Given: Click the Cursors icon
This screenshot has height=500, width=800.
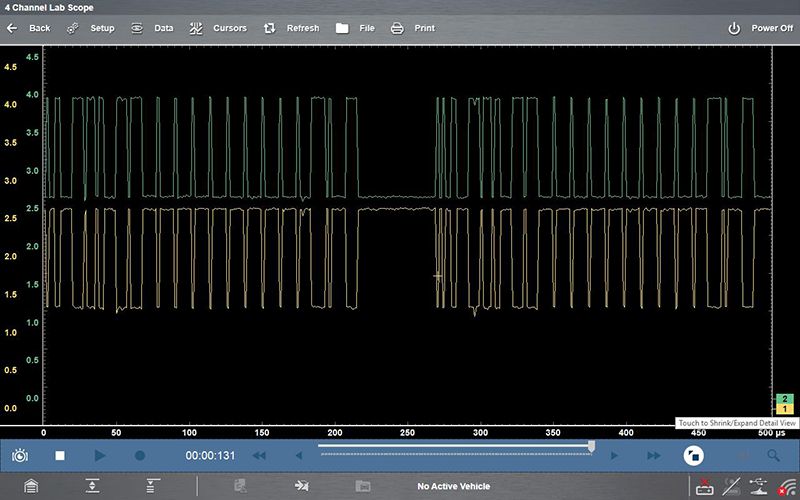Looking at the screenshot, I should coord(196,29).
